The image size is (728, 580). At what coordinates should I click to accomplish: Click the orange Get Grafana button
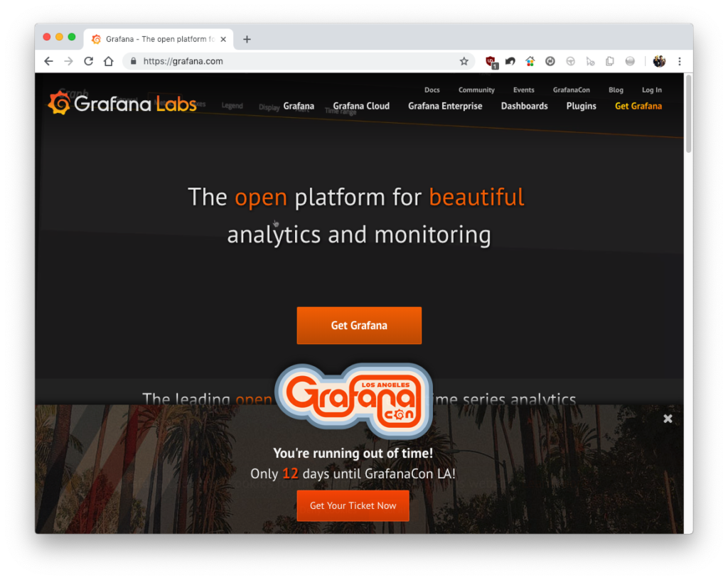click(359, 326)
